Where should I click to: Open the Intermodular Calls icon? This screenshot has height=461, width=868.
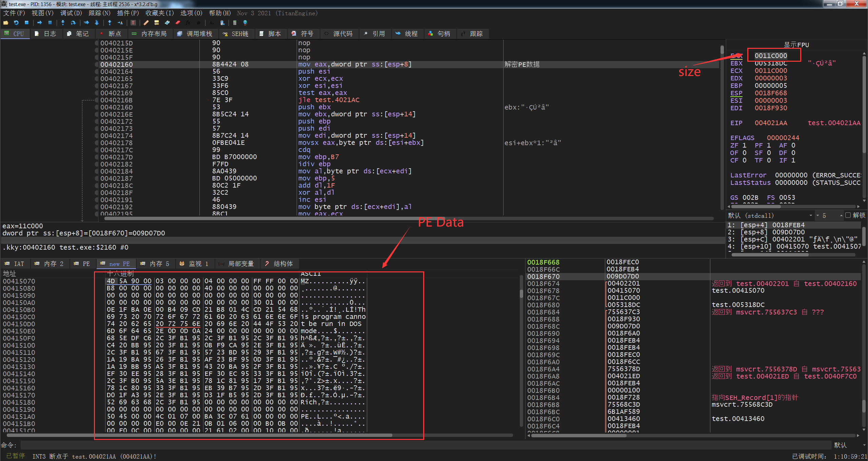click(222, 23)
